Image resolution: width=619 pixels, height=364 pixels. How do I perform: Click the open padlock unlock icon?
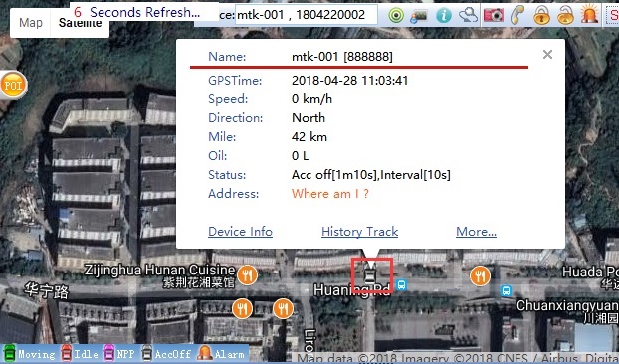pos(565,15)
